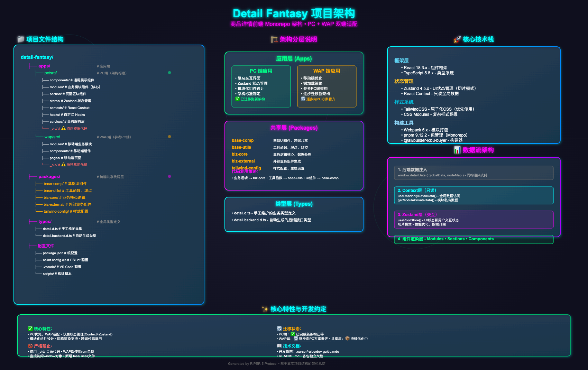Click the book icon beside 技术文档

[279, 346]
